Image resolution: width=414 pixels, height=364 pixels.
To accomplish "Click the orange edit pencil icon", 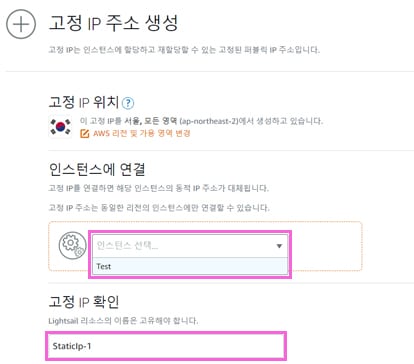I will click(x=85, y=134).
